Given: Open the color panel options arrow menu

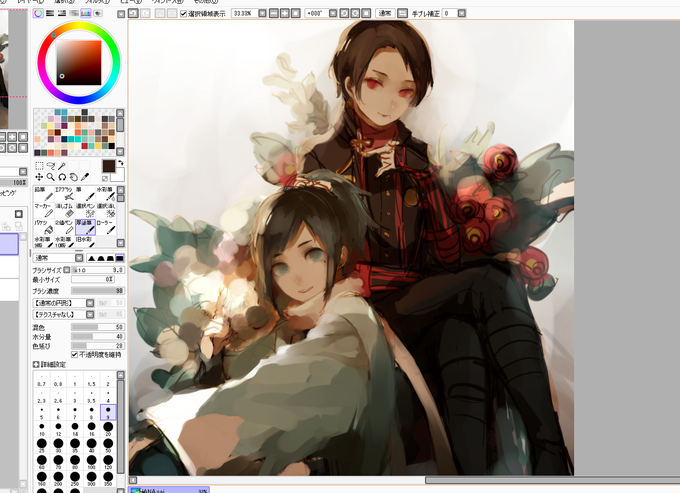Looking at the screenshot, I should click(x=121, y=14).
